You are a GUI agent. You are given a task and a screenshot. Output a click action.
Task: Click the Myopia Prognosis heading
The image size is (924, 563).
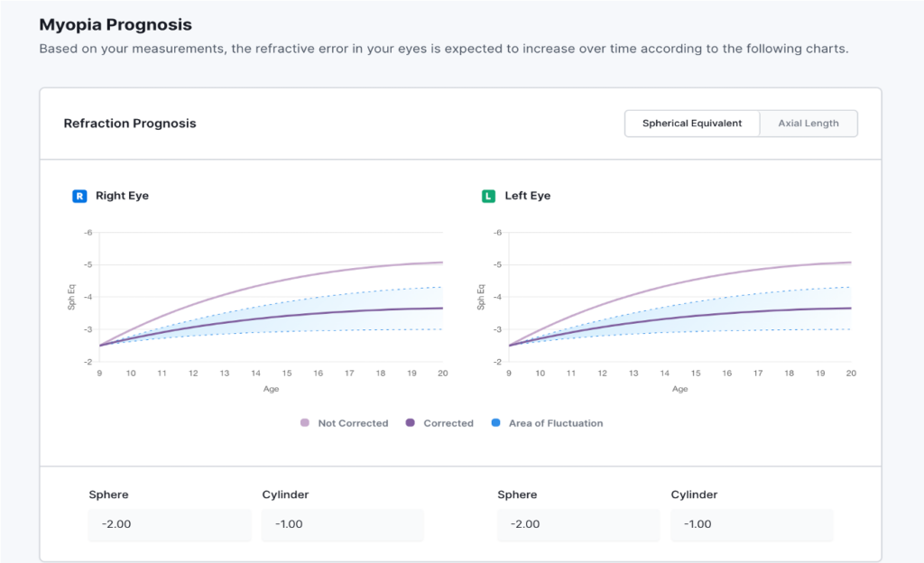tap(115, 24)
